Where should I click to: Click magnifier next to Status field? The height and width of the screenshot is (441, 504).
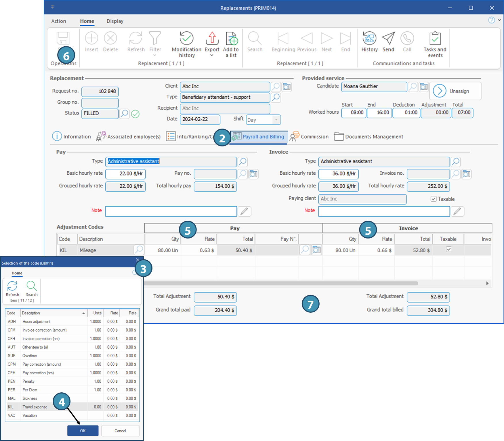click(x=124, y=114)
